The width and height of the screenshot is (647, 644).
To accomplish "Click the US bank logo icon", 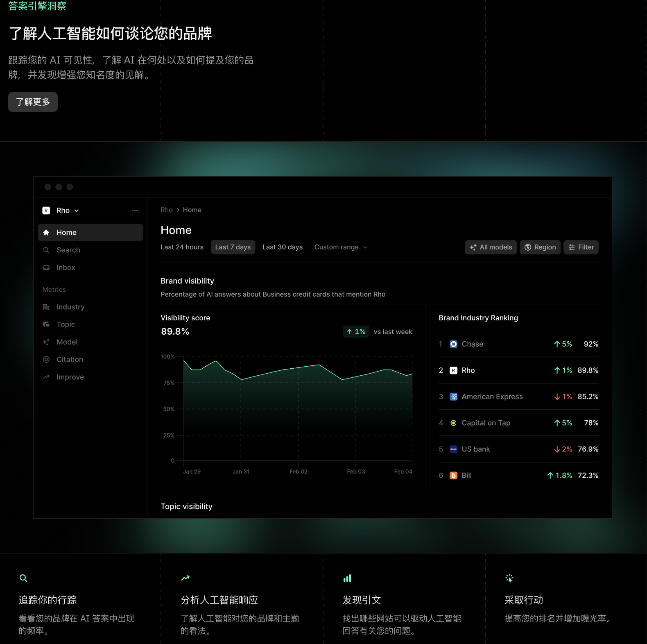I will [454, 449].
